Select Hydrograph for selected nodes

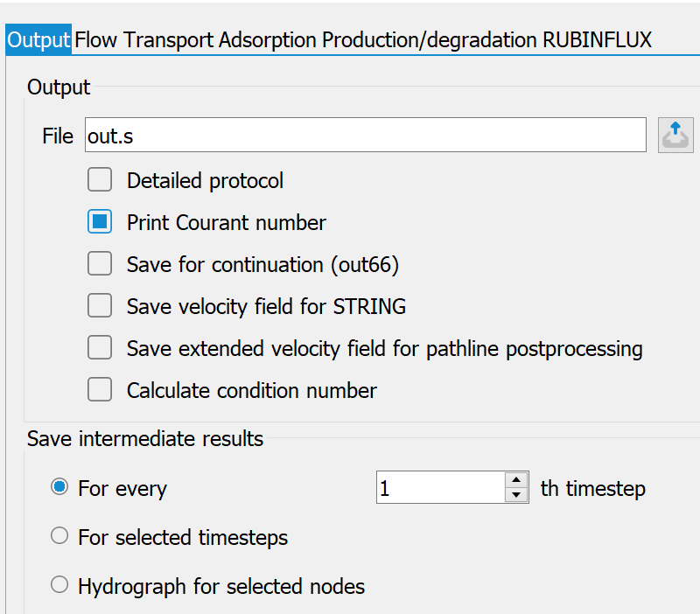pos(59,584)
